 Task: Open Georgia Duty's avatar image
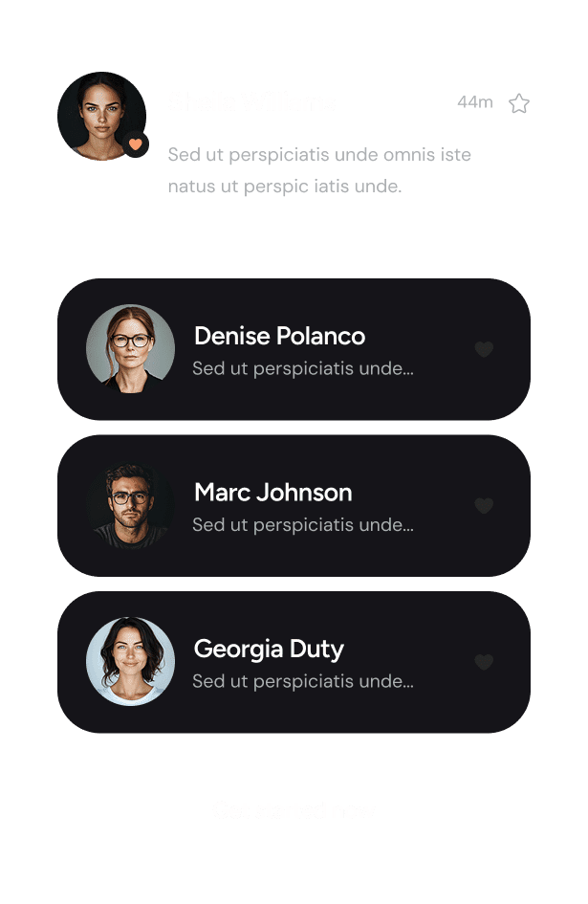pyautogui.click(x=130, y=662)
